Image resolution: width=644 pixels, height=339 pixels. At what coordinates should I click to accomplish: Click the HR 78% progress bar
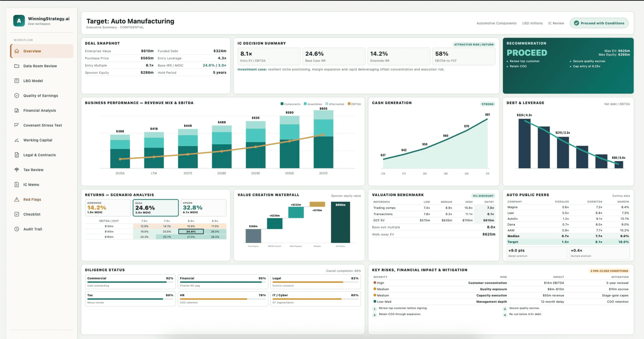223,299
